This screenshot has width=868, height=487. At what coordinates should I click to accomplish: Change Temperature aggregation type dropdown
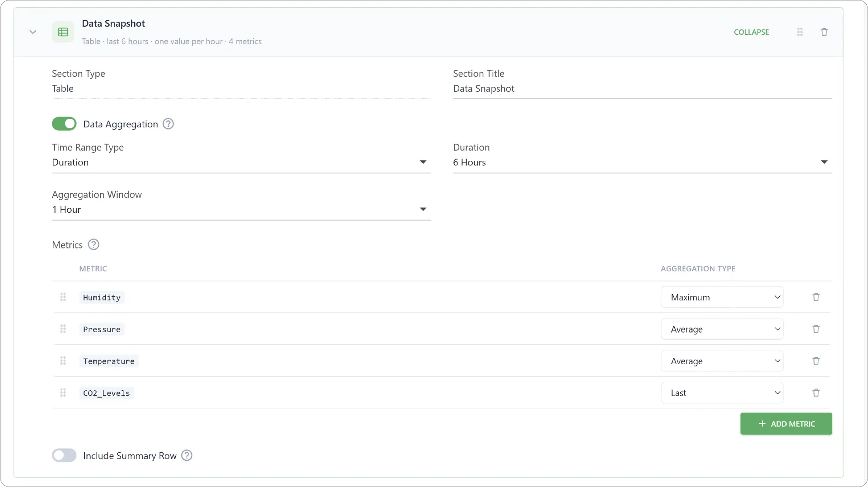coord(722,361)
